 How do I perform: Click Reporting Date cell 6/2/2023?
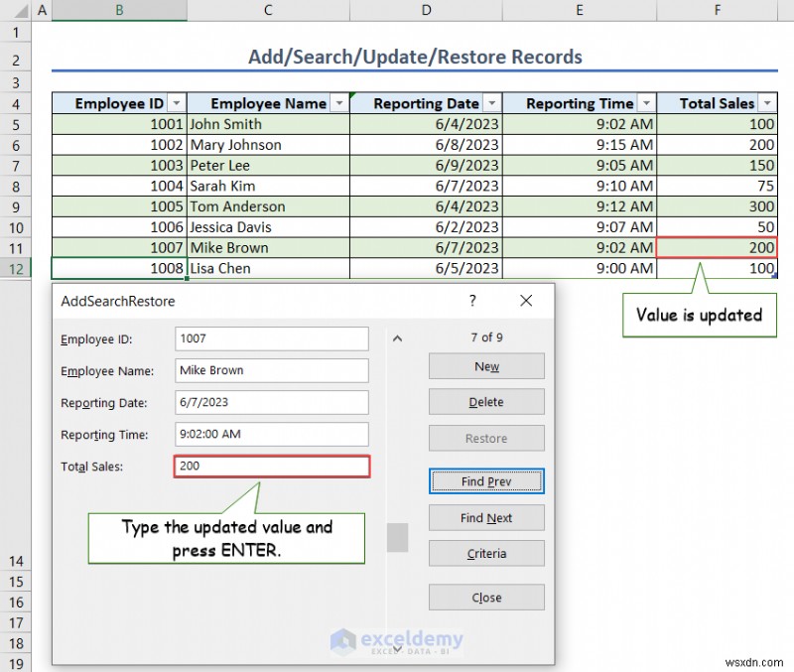427,227
